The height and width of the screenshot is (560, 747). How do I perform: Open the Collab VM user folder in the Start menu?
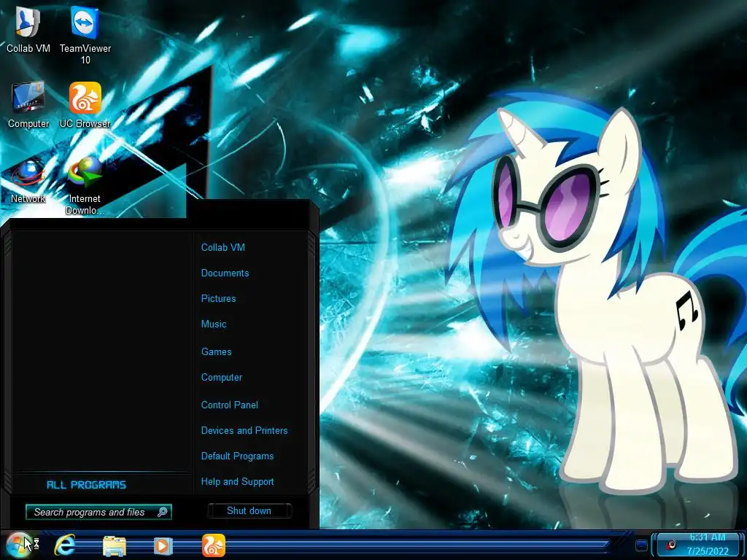(223, 247)
